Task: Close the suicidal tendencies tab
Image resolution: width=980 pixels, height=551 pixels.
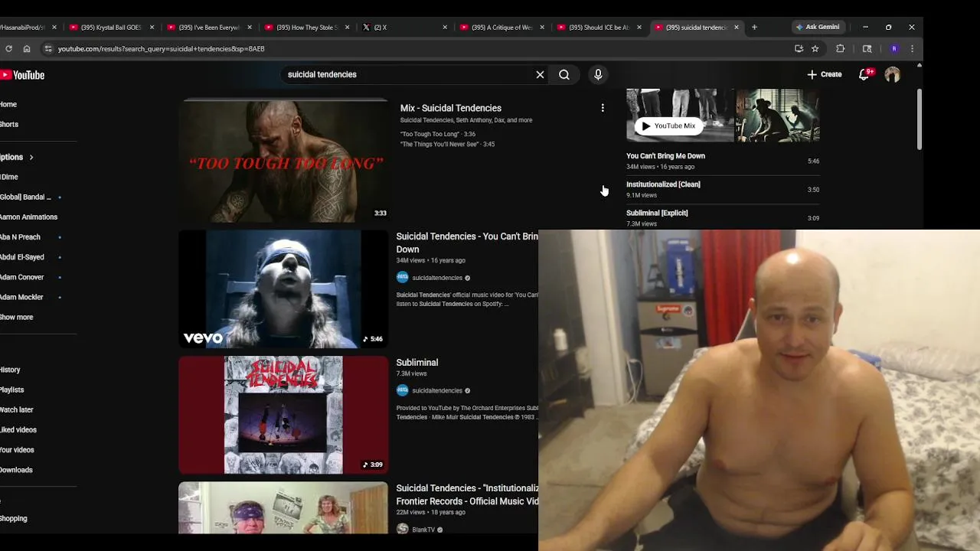Action: click(x=737, y=27)
